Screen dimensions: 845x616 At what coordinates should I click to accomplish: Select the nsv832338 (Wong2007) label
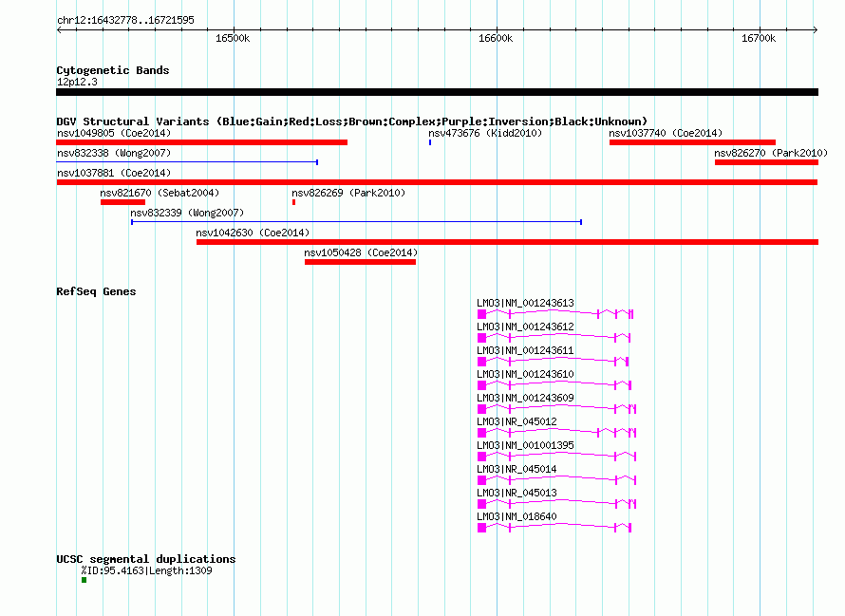(114, 153)
